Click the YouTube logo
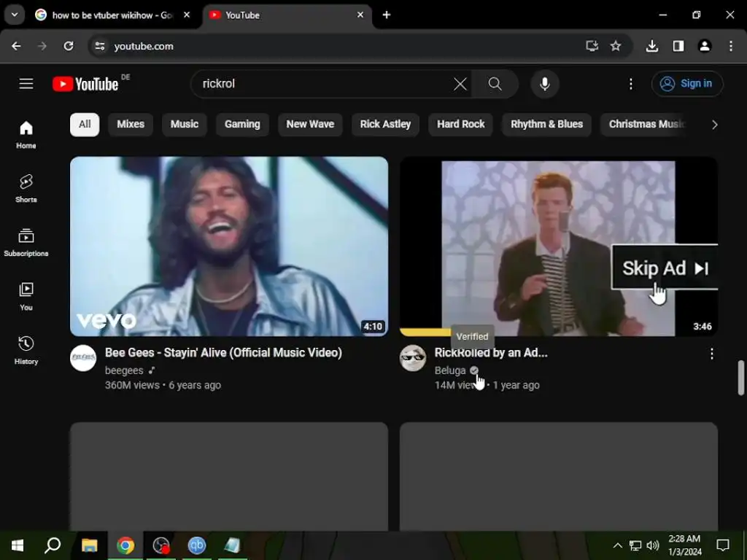The image size is (747, 560). coord(86,84)
